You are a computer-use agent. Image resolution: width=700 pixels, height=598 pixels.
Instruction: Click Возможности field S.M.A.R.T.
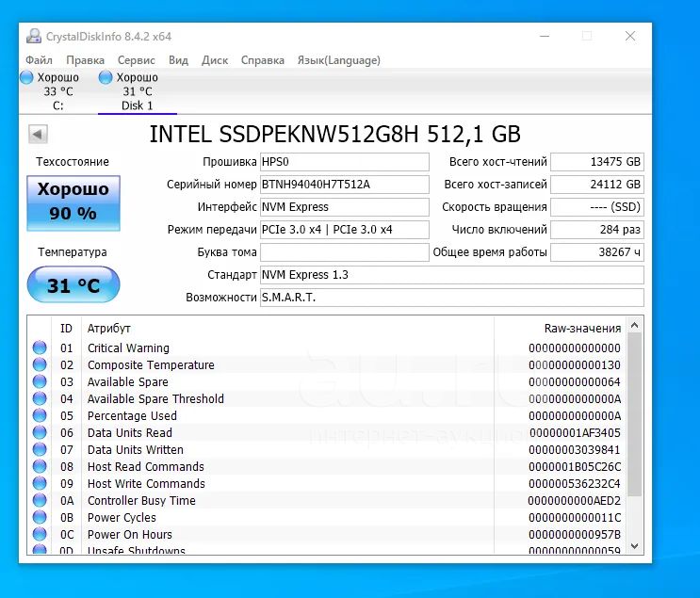(452, 298)
